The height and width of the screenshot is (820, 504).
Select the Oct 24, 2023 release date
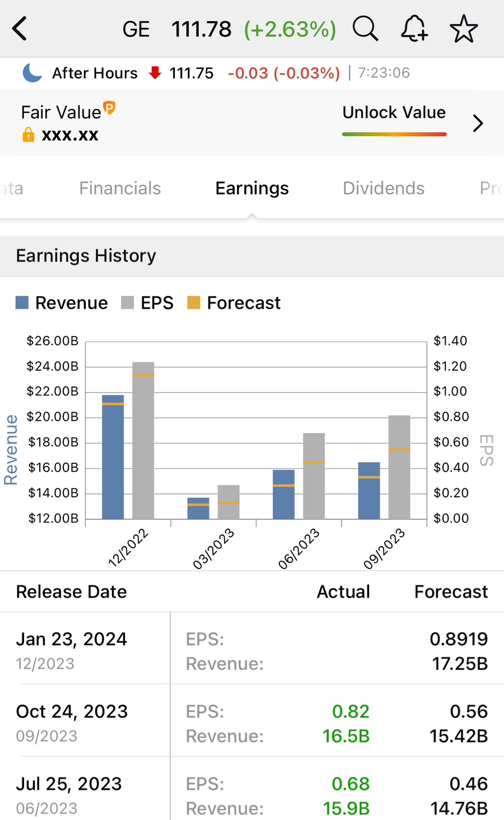click(72, 711)
